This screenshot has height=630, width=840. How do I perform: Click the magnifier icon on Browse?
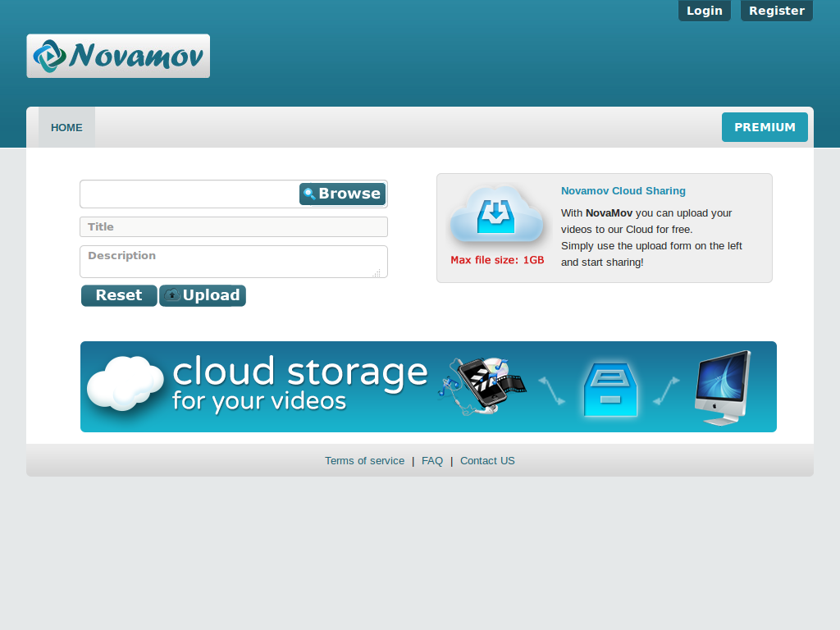pos(309,194)
